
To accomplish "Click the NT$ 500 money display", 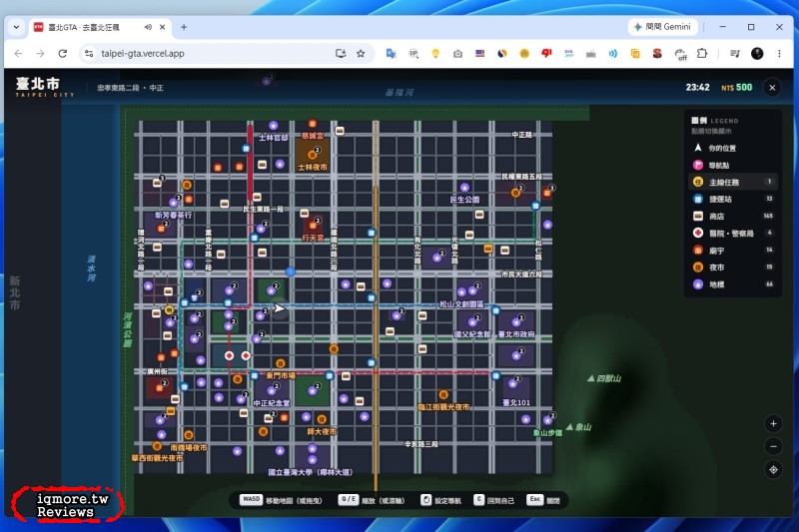I will tap(736, 88).
